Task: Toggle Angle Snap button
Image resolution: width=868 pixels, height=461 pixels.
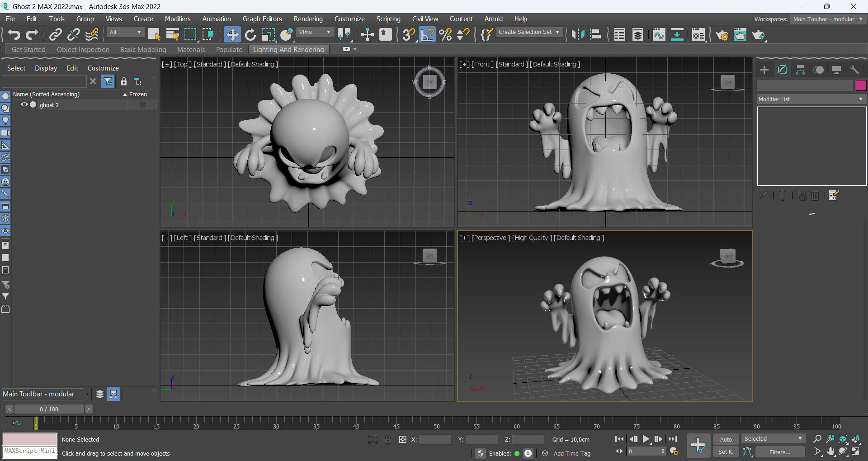Action: (427, 35)
